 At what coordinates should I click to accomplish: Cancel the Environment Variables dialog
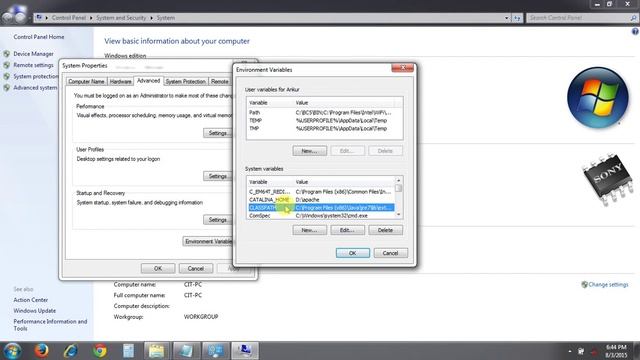[391, 253]
